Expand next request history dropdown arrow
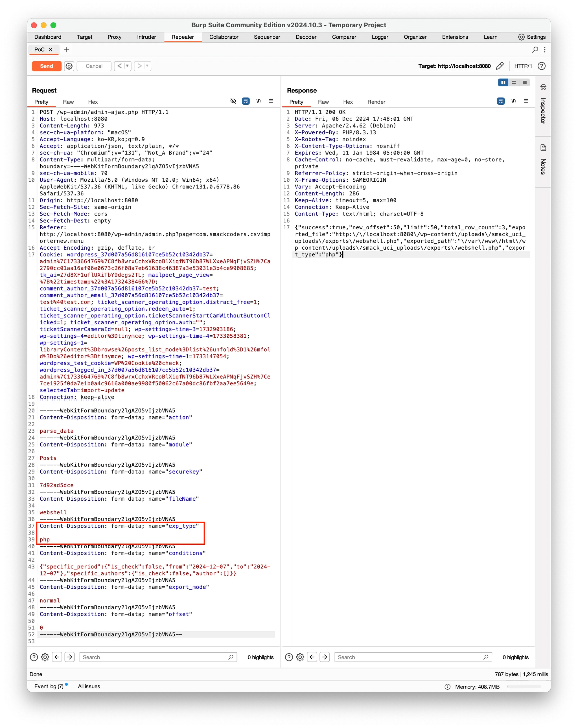 point(147,66)
